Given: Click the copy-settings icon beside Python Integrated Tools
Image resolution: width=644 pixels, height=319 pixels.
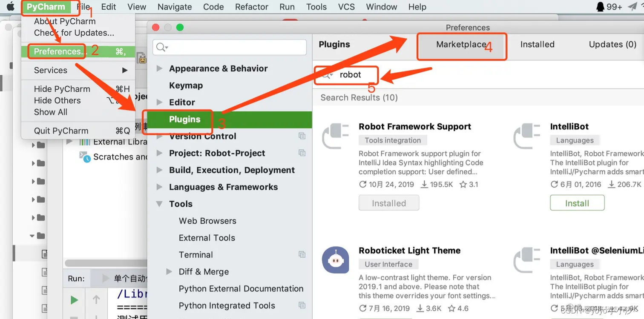Looking at the screenshot, I should [x=302, y=305].
